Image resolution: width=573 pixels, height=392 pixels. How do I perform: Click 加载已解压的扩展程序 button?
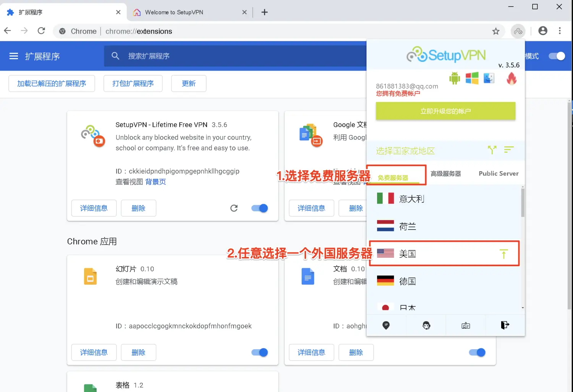click(52, 84)
